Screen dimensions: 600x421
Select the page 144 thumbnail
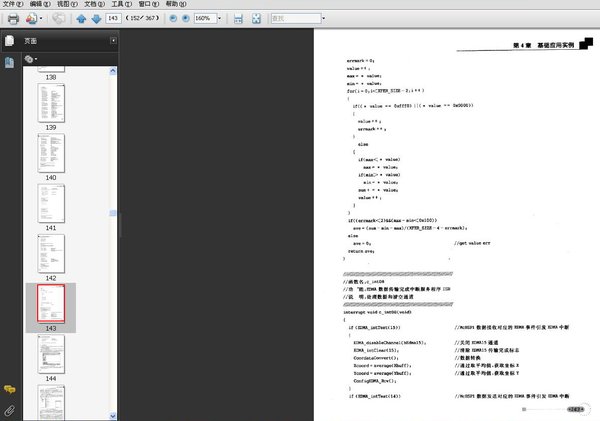coord(51,354)
